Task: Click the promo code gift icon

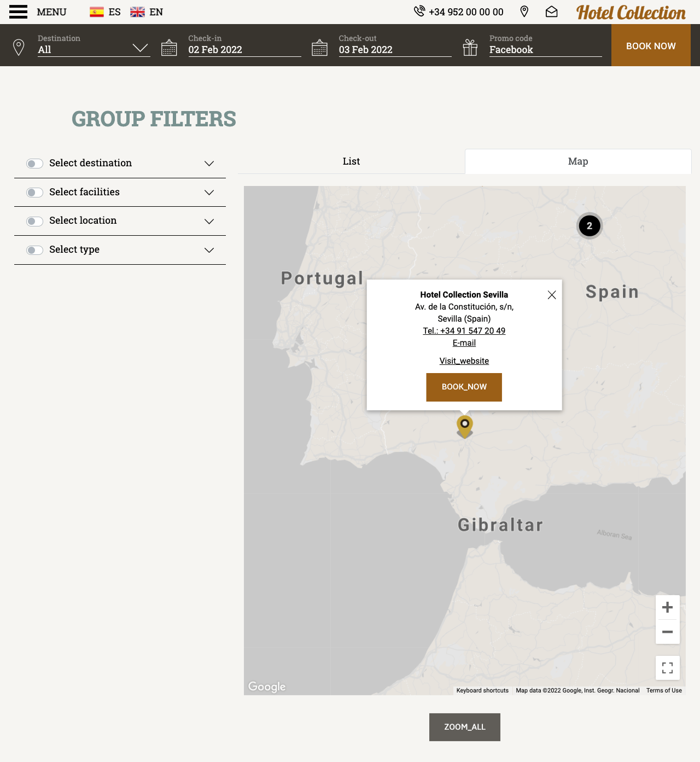Action: pyautogui.click(x=470, y=48)
